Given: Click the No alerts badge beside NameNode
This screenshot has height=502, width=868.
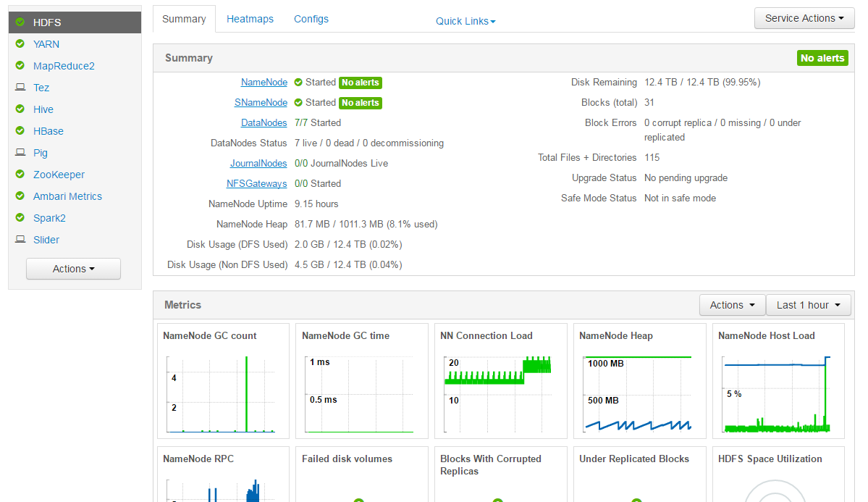Looking at the screenshot, I should [x=361, y=83].
